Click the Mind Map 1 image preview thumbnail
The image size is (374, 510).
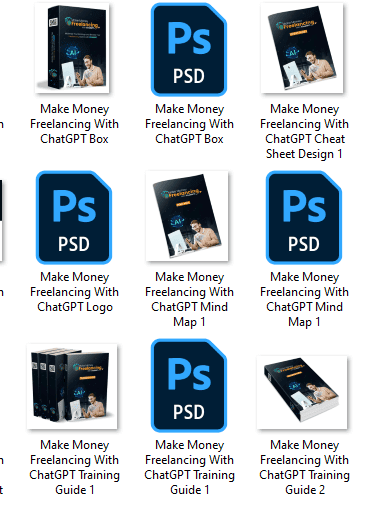pos(187,216)
